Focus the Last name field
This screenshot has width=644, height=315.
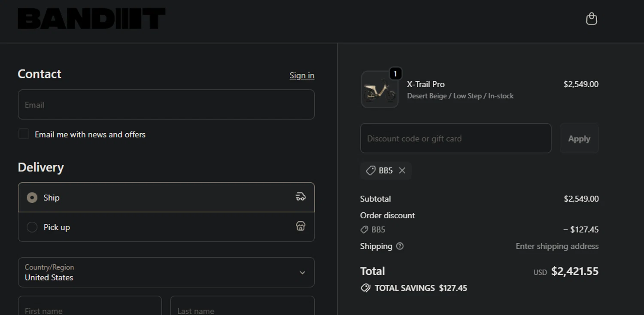click(243, 306)
